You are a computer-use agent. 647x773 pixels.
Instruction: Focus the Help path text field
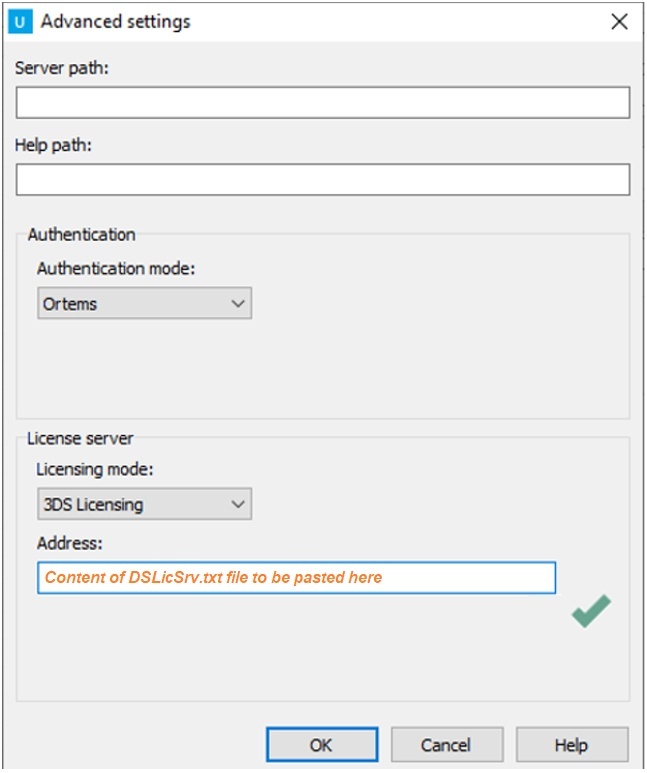pos(322,180)
